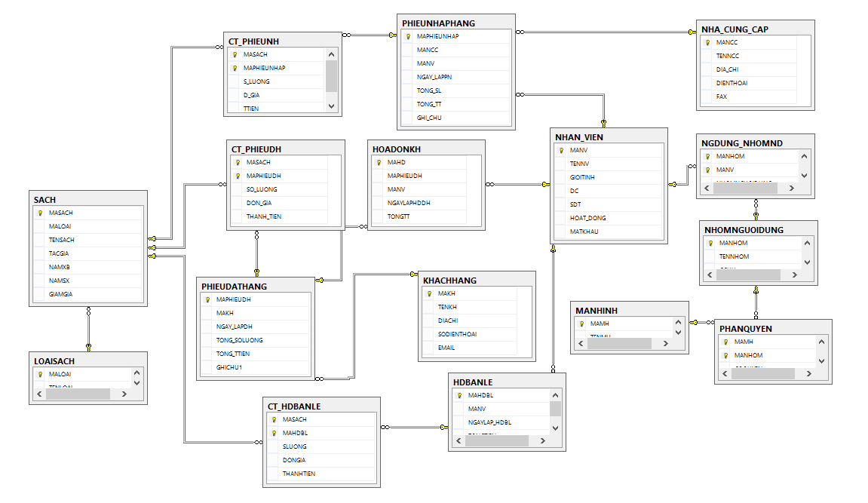Click key icon for MAMH in PHANQUYEN table
The height and width of the screenshot is (503, 868).
pos(725,342)
